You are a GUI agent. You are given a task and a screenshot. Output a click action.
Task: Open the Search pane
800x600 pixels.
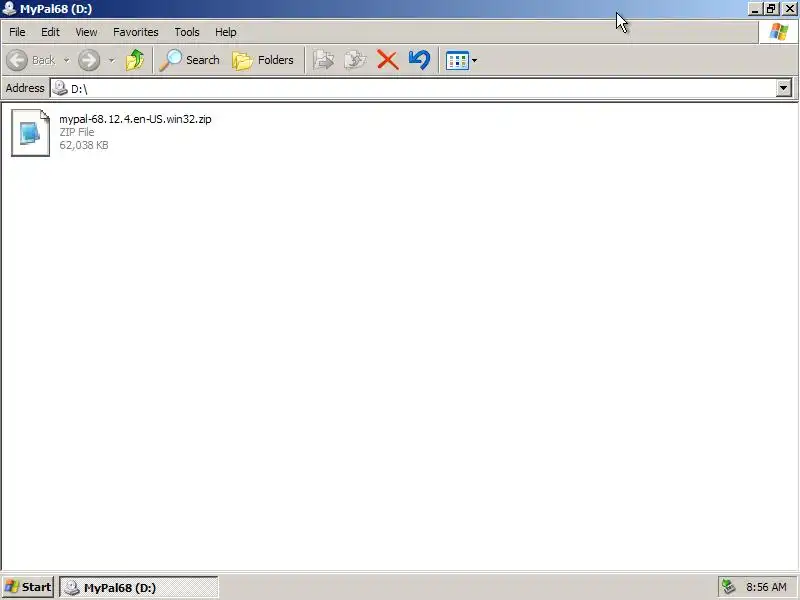[x=189, y=60]
